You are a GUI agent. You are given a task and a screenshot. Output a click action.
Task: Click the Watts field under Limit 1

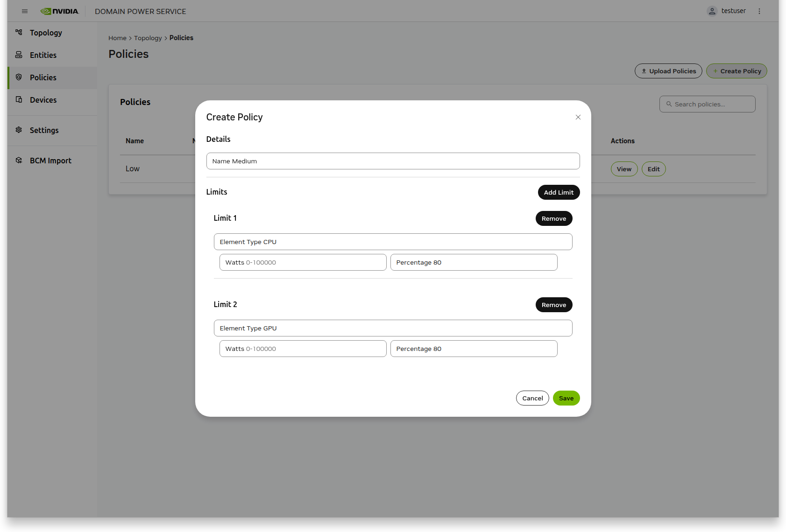coord(303,262)
